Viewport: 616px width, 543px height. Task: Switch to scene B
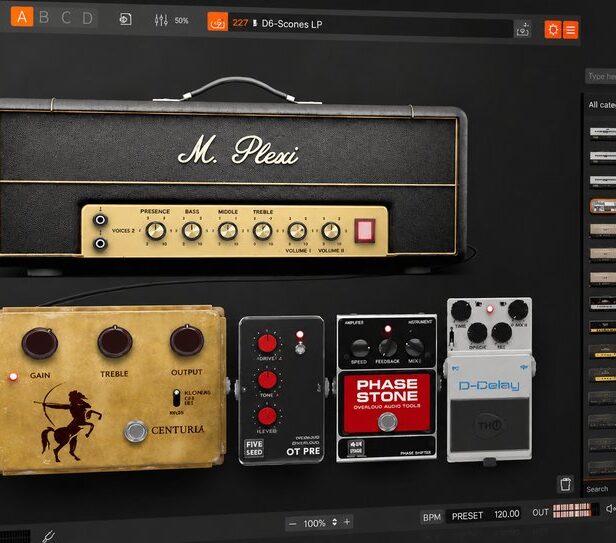coord(44,17)
